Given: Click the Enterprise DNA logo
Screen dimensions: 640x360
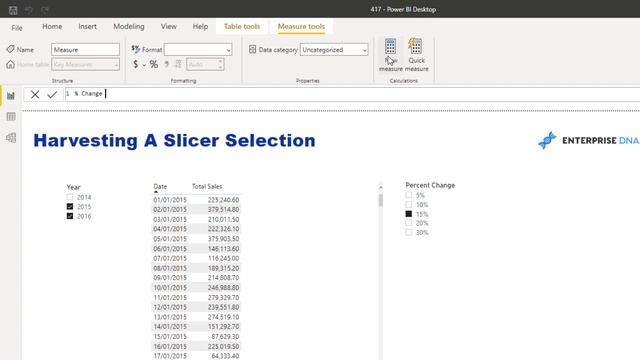Looking at the screenshot, I should coord(588,140).
